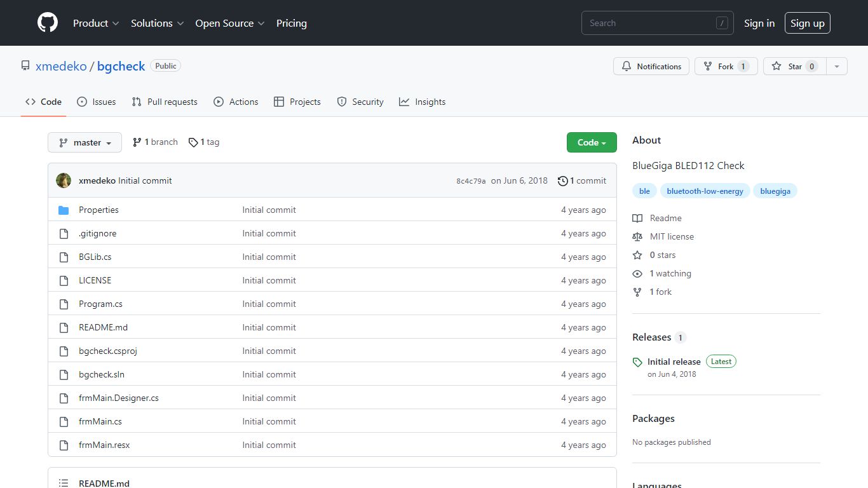Click the file icon next to frmMain.resx

pos(64,445)
